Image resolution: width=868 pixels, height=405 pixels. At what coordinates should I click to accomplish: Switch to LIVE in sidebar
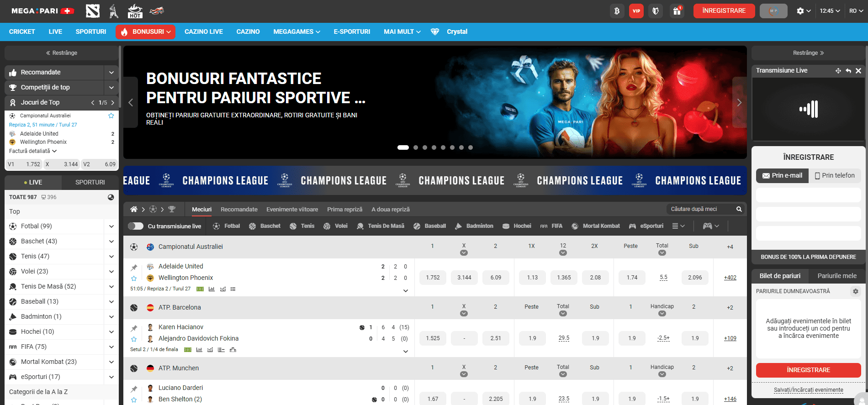tap(33, 182)
